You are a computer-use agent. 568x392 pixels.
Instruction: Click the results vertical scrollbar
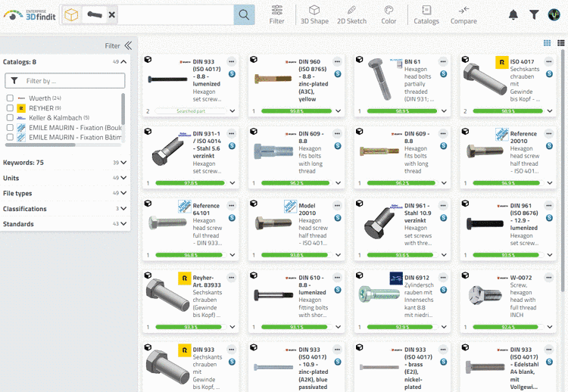563,170
